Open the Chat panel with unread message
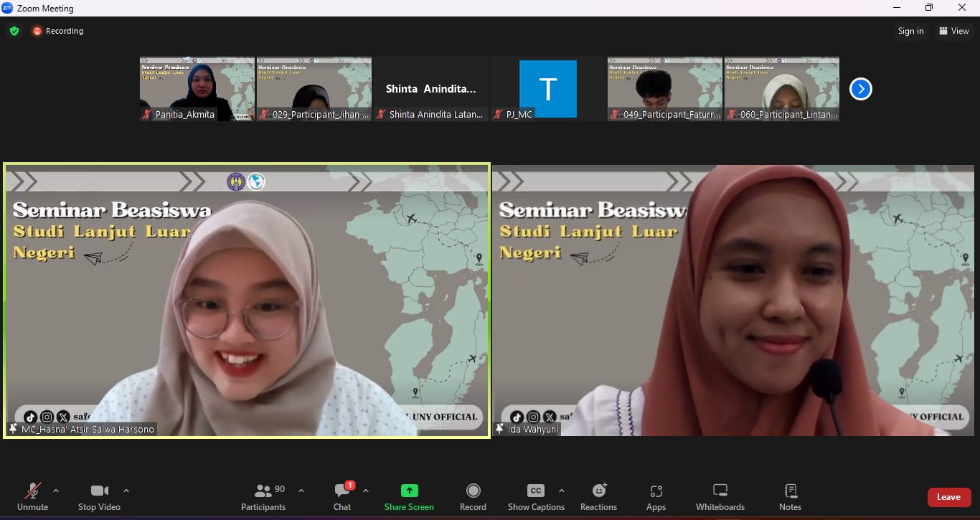The width and height of the screenshot is (980, 520). tap(342, 497)
